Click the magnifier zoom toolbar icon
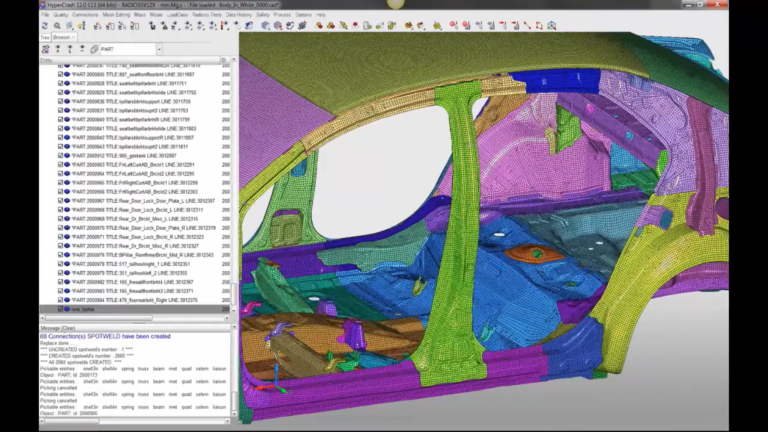This screenshot has height=432, width=768. [x=57, y=25]
